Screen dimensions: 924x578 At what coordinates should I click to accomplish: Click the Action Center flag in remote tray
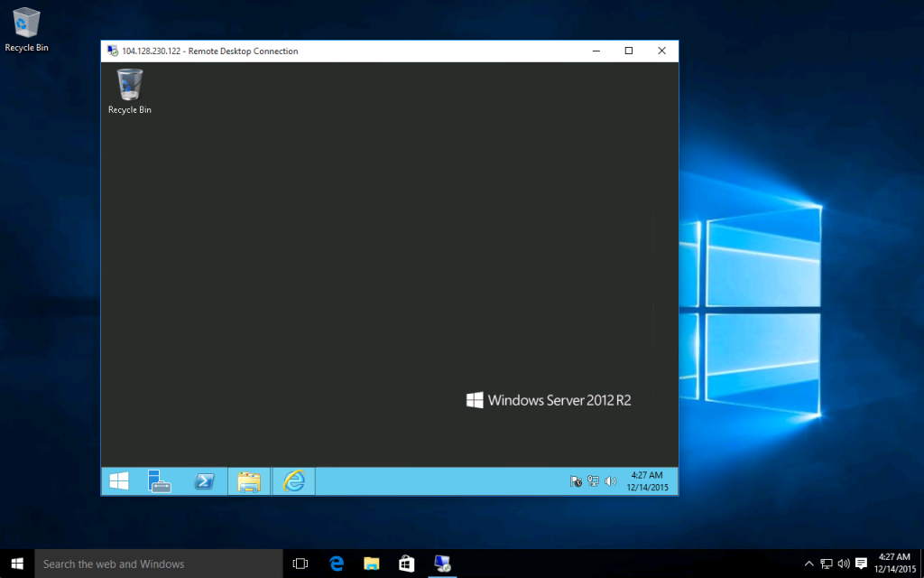(576, 481)
